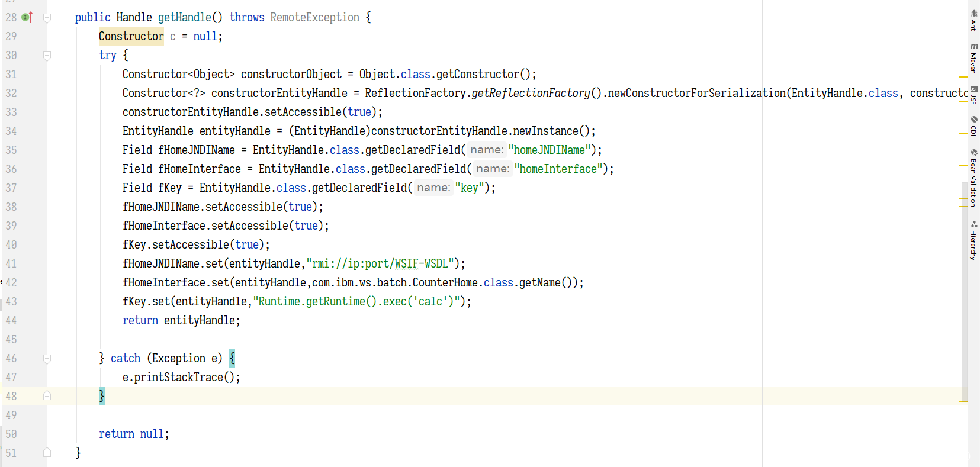
Task: Click the "key" string literal
Action: (470, 188)
